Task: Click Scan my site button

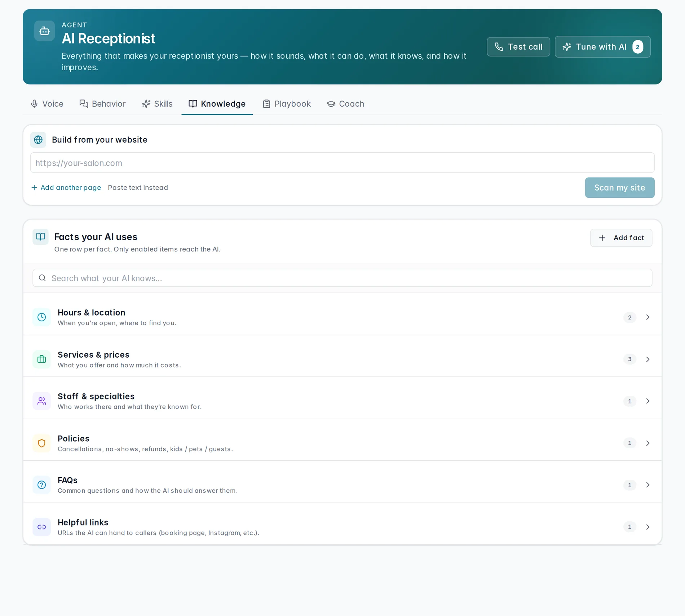Action: point(620,188)
